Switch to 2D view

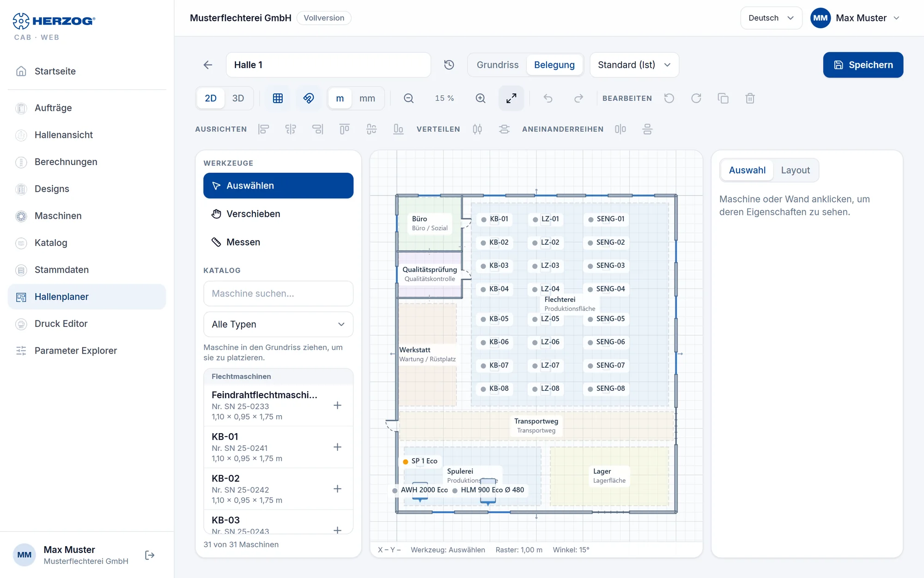(211, 98)
